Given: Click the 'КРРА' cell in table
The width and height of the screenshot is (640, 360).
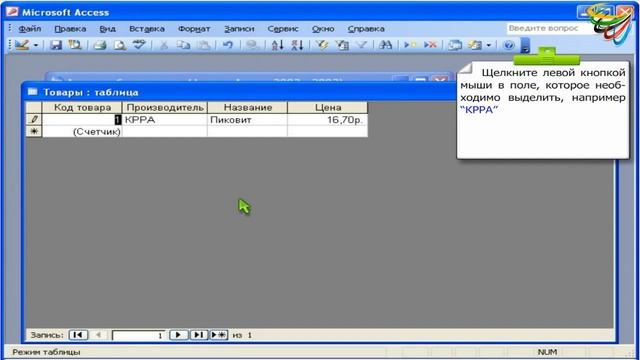Looking at the screenshot, I should tap(165, 120).
